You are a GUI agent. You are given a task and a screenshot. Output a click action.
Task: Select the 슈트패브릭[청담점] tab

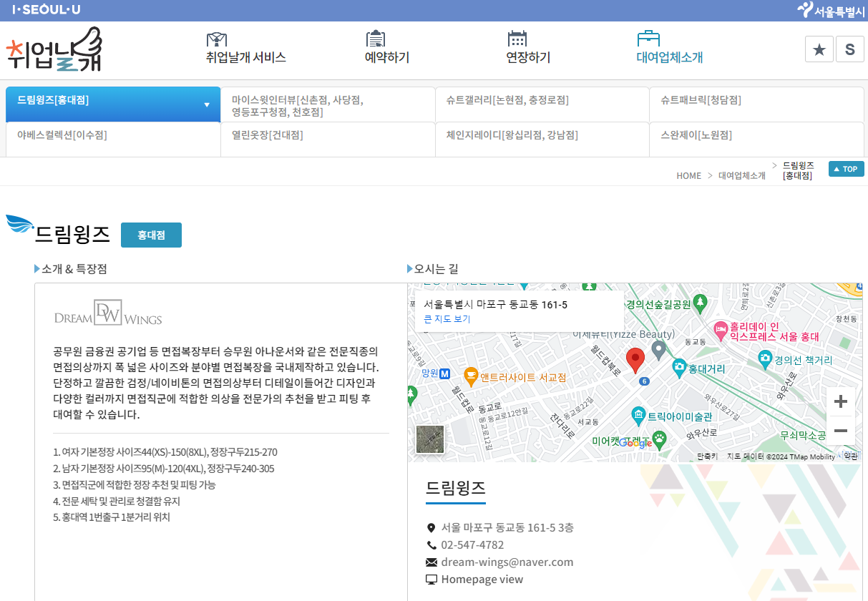pyautogui.click(x=756, y=105)
